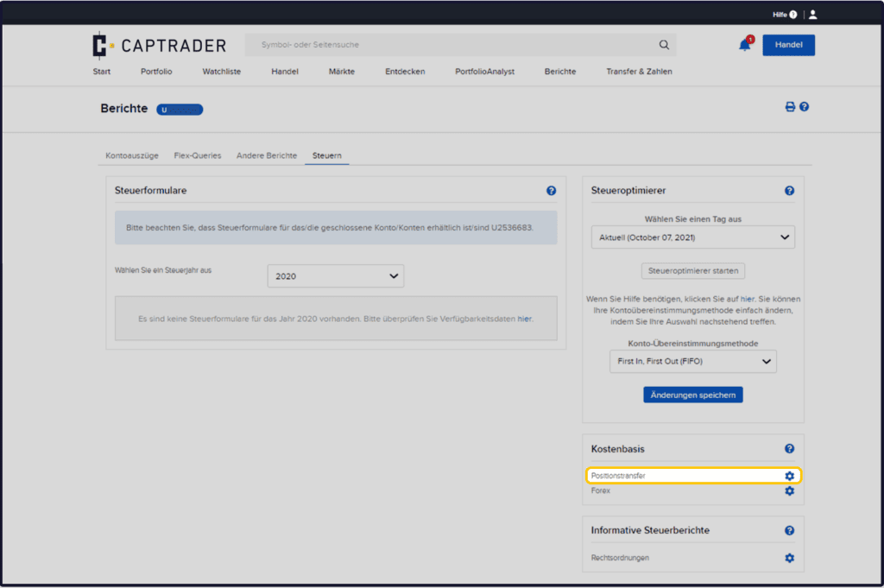Switch to the Kontoauszüge tab
The width and height of the screenshot is (884, 588).
132,155
